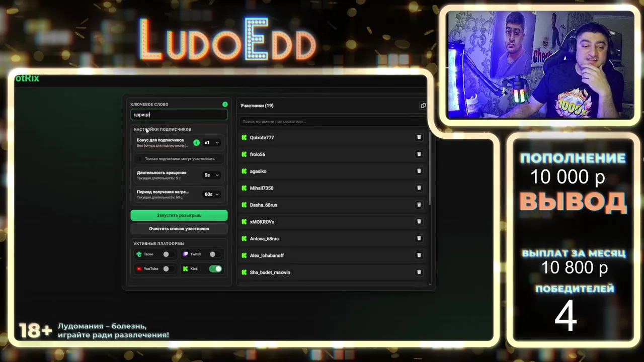The image size is (644, 362).
Task: Click the Twitch platform logo icon
Action: coord(186,254)
